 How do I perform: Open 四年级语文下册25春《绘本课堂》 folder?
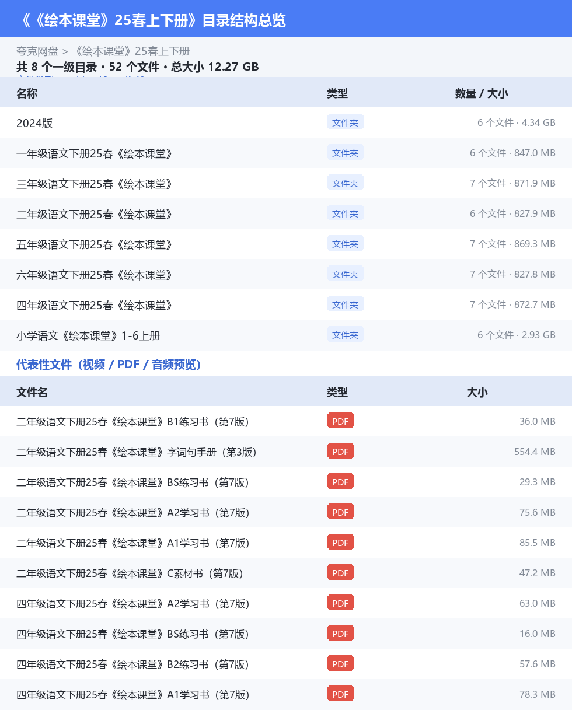pos(96,305)
